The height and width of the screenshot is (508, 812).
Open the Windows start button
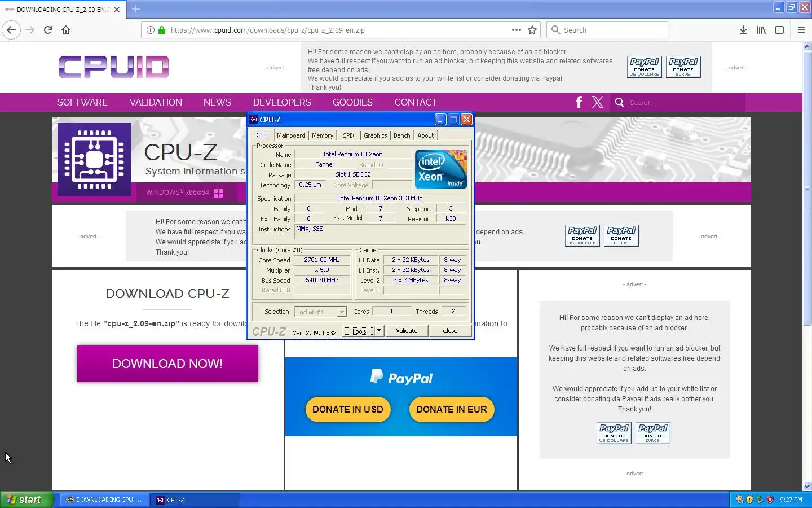(27, 500)
